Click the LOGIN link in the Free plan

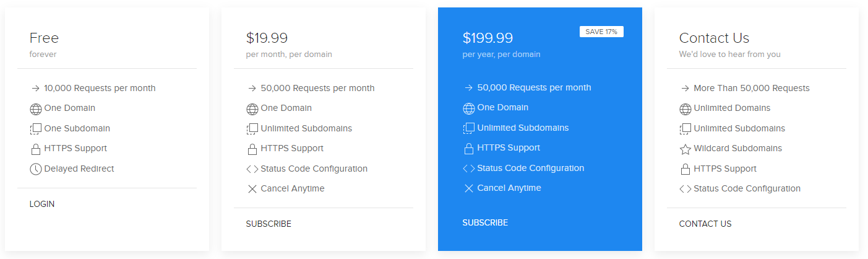tap(42, 204)
